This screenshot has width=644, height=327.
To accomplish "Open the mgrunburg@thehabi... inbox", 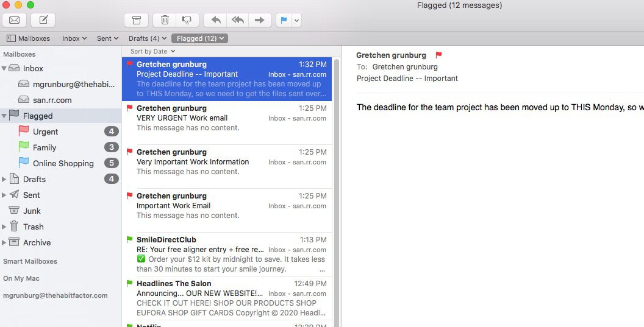I will (x=66, y=84).
